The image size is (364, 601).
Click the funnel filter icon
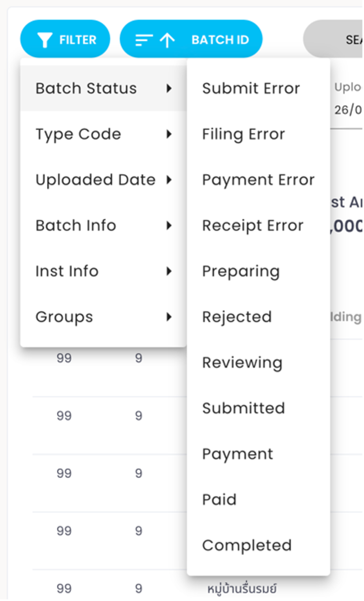tap(44, 40)
